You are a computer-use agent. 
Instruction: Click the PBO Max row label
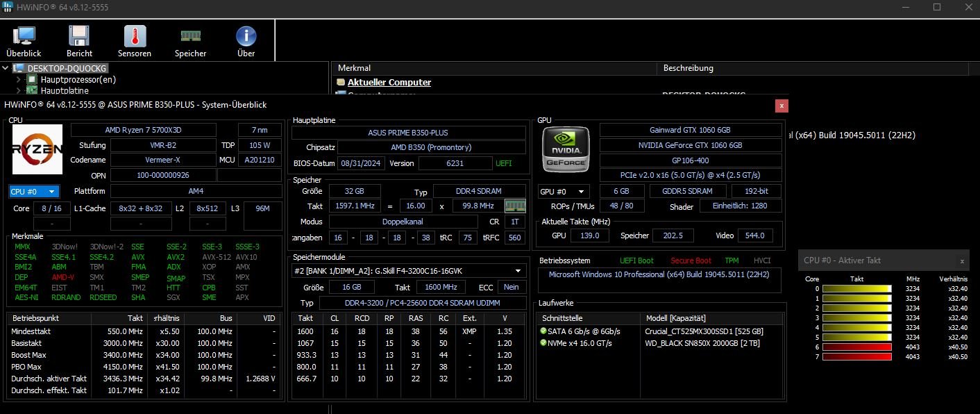[26, 367]
